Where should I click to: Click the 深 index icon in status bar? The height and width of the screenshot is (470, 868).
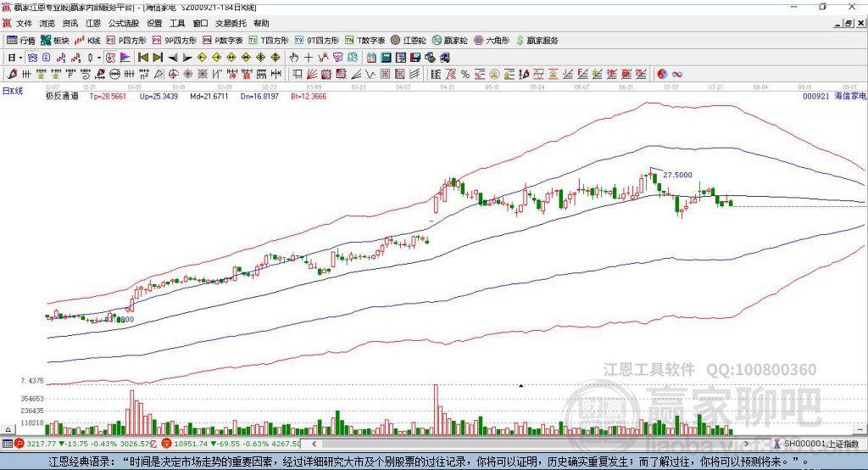coord(167,444)
